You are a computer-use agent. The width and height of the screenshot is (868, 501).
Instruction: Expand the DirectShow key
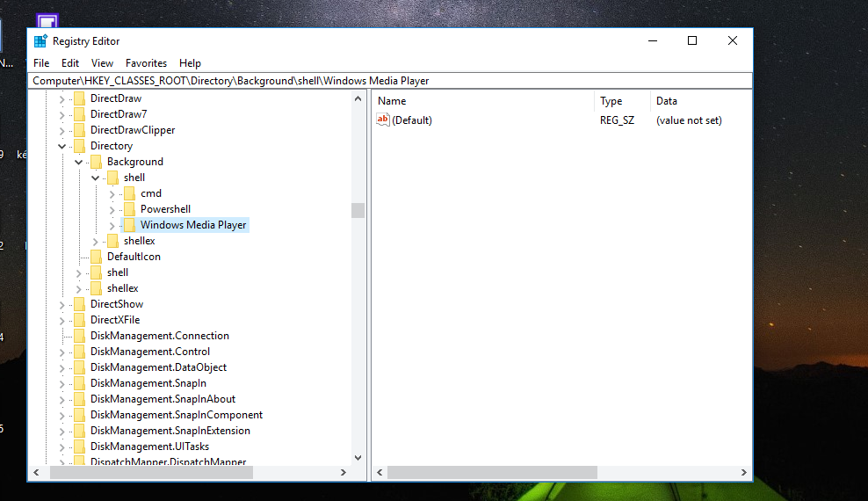click(x=62, y=304)
